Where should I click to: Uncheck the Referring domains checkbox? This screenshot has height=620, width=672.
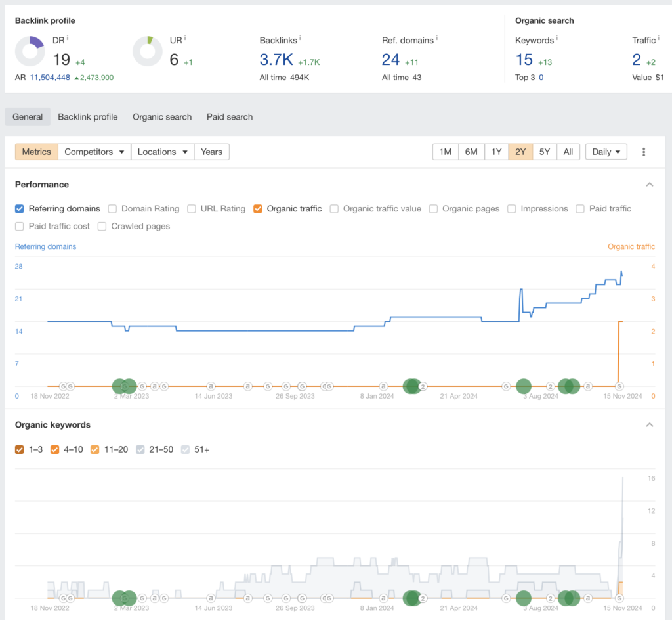tap(20, 209)
